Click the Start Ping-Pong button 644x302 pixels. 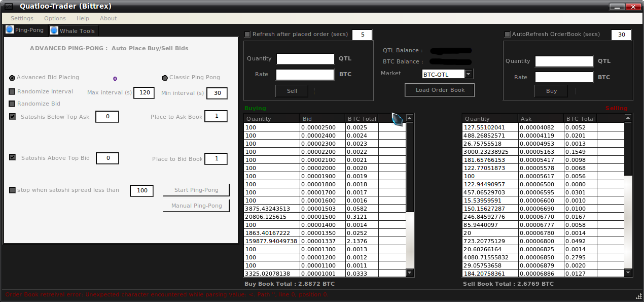click(x=196, y=190)
